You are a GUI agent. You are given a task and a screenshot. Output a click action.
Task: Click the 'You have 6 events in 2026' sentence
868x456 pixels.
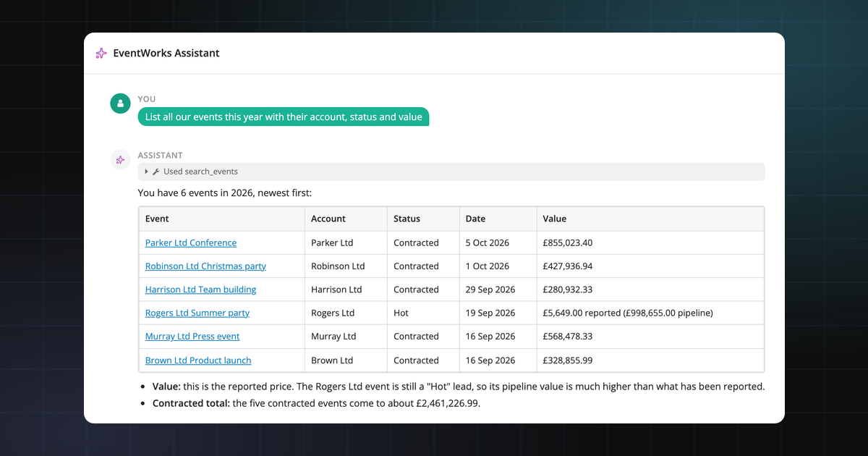coord(225,193)
